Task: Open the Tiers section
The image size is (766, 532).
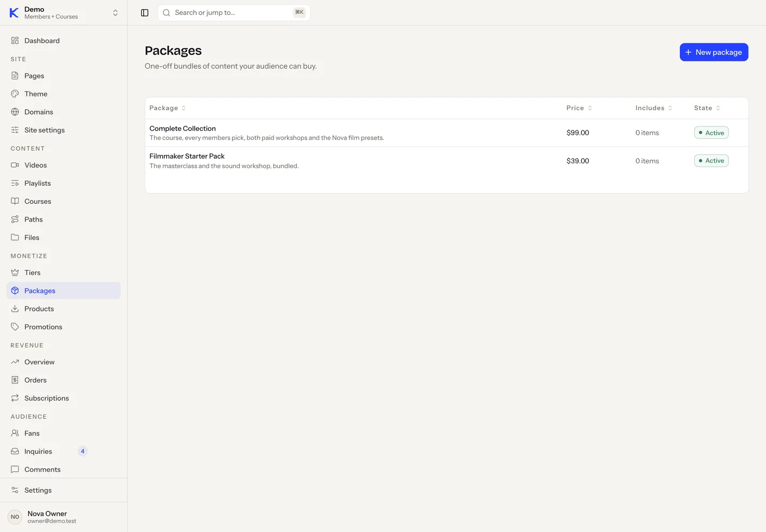Action: tap(64, 272)
